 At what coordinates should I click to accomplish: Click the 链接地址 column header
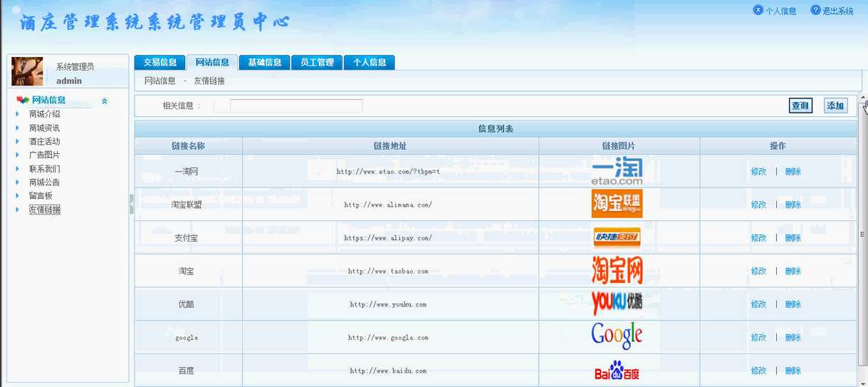click(x=390, y=145)
